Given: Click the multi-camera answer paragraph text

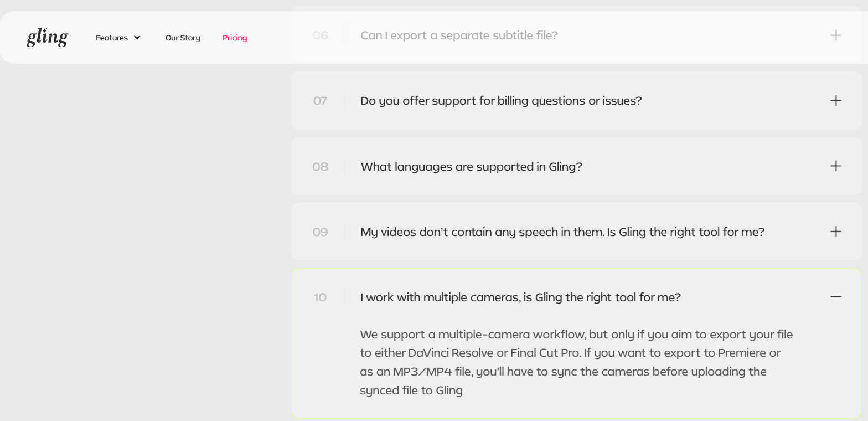Looking at the screenshot, I should (576, 362).
